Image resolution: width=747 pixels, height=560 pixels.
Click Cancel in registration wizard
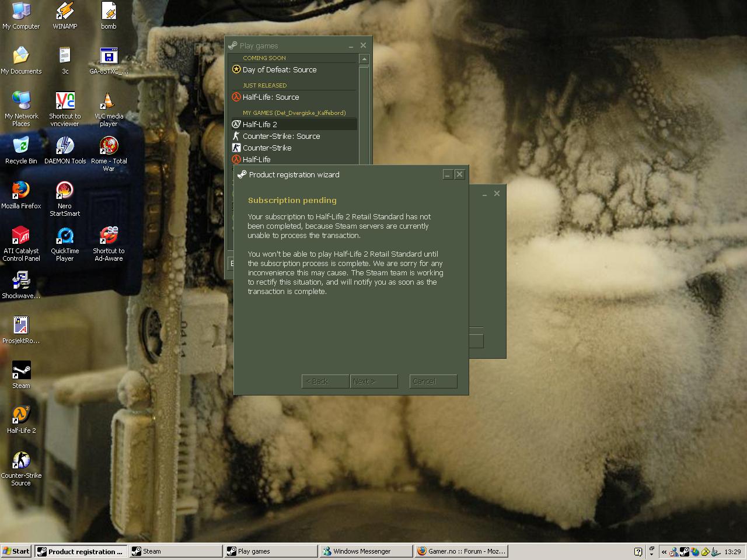(x=433, y=381)
